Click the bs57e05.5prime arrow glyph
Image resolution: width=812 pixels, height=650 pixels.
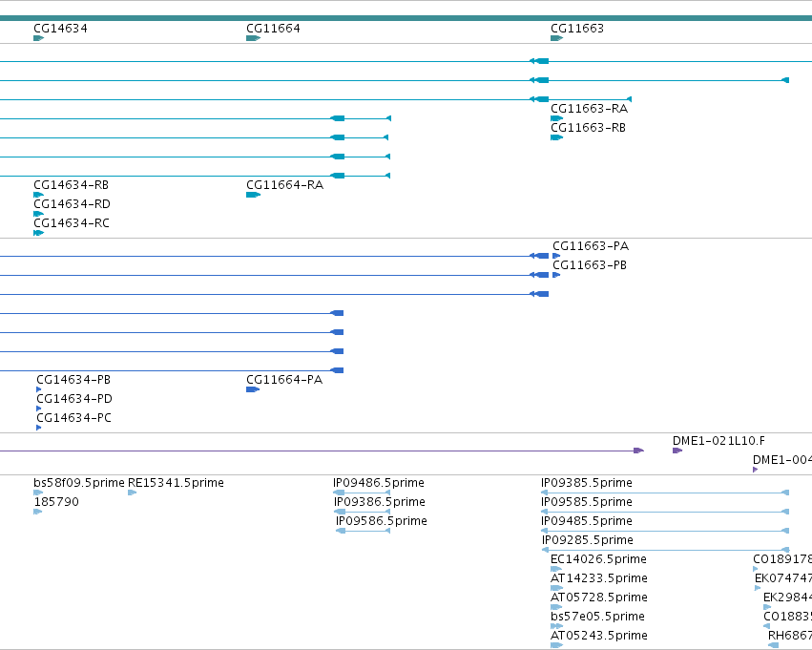[x=556, y=627]
